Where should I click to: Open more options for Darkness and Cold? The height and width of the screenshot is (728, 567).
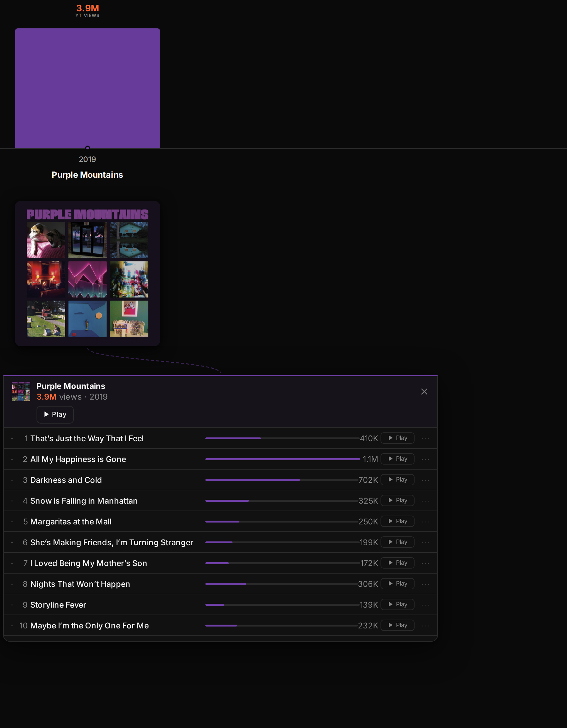tap(426, 480)
